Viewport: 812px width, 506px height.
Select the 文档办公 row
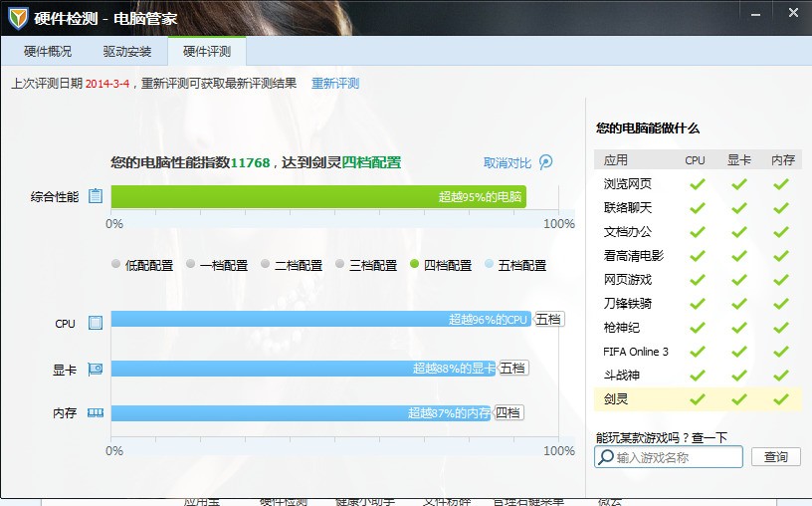click(698, 232)
